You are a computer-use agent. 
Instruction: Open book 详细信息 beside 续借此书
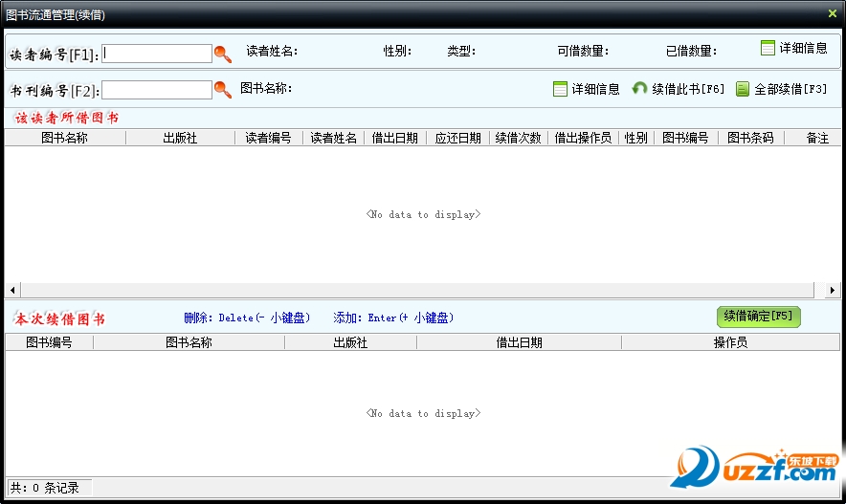(587, 89)
